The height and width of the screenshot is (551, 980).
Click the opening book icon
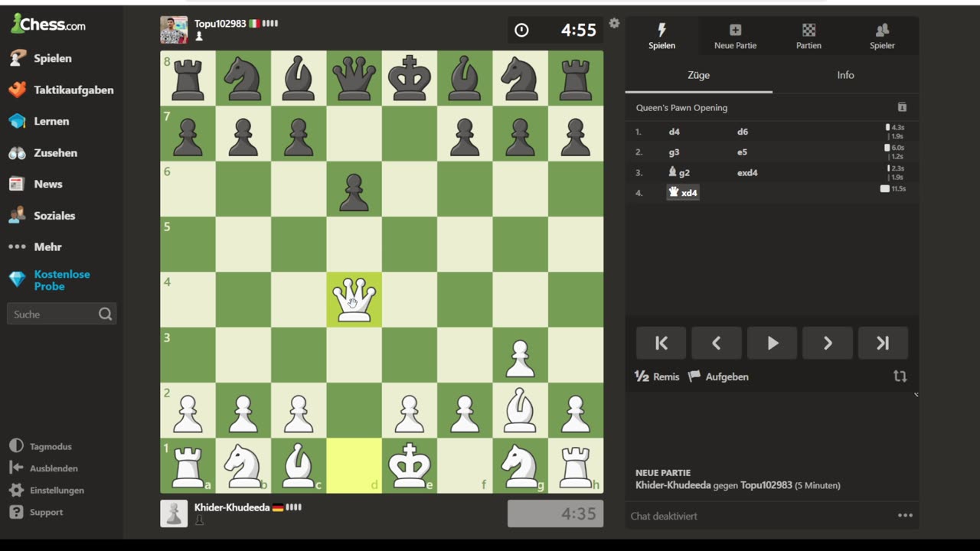click(x=902, y=107)
